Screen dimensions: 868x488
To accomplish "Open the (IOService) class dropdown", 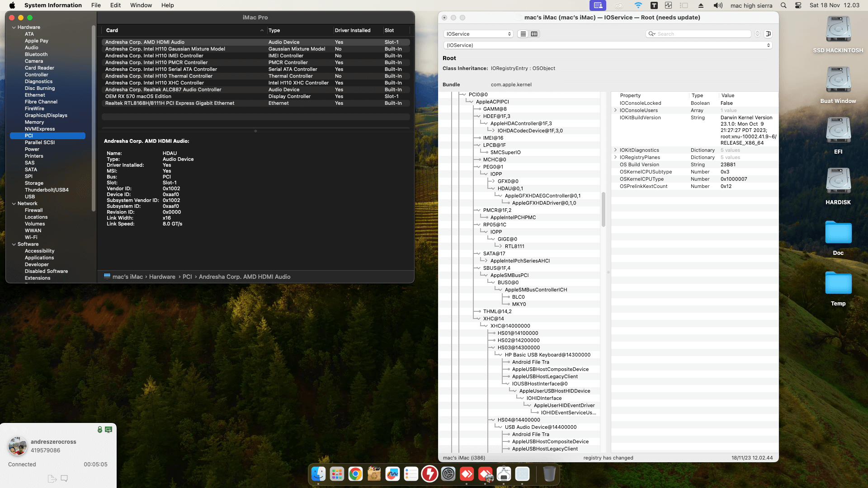I will (608, 45).
